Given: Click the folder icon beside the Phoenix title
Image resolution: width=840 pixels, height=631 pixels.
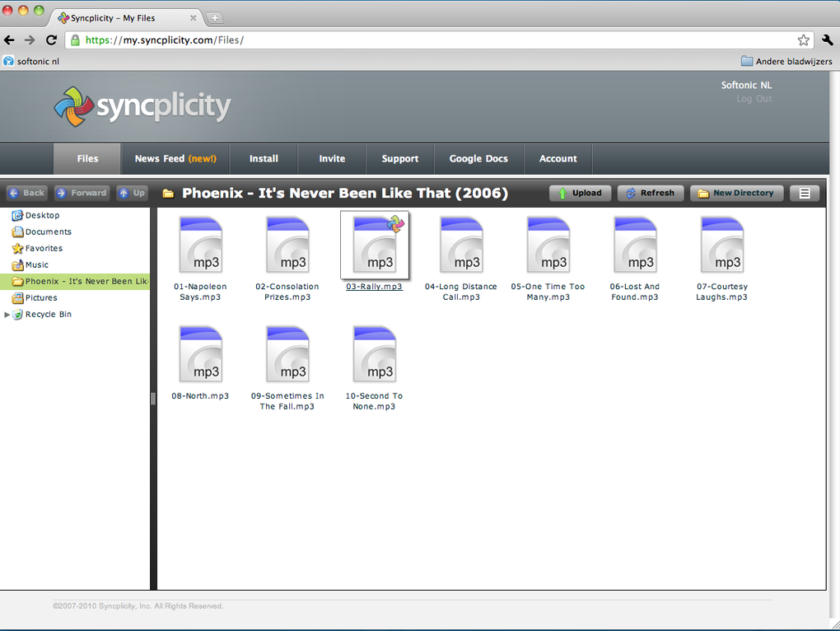Looking at the screenshot, I should [168, 193].
